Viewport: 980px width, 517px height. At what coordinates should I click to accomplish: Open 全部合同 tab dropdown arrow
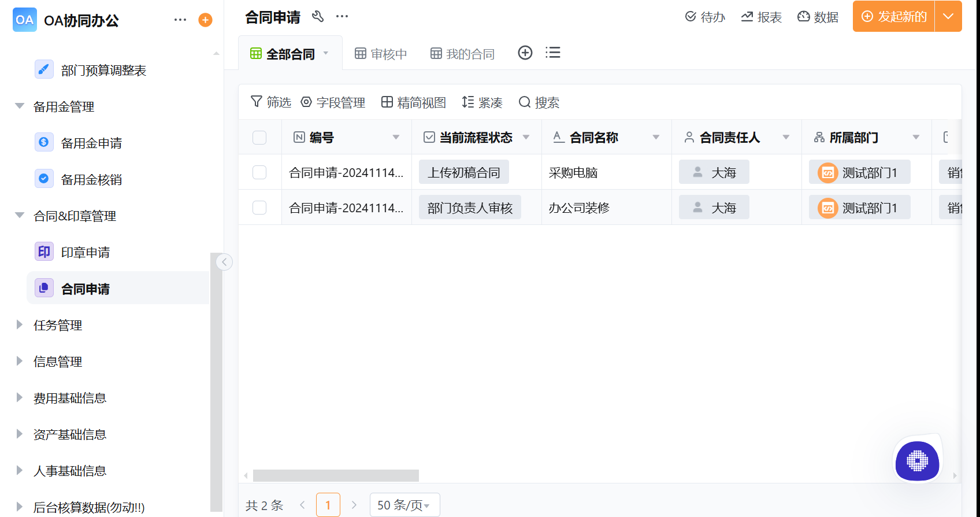click(326, 53)
